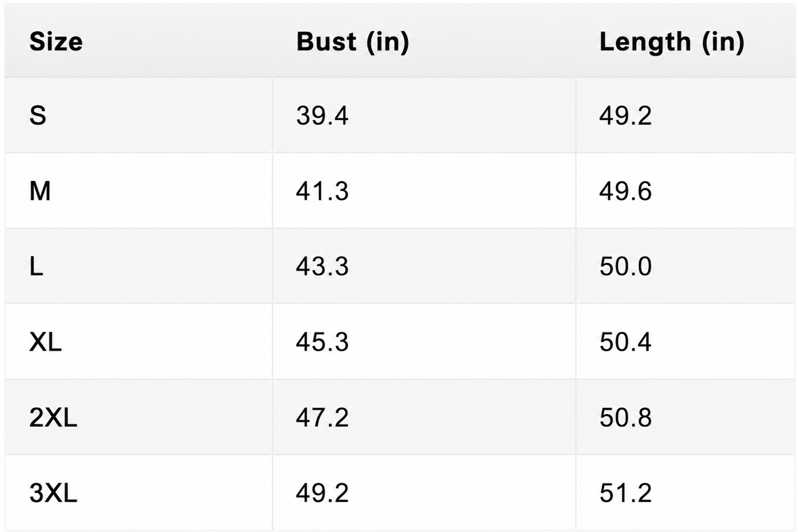The width and height of the screenshot is (798, 532).
Task: Click the 39.4 bust value
Action: pyautogui.click(x=322, y=115)
